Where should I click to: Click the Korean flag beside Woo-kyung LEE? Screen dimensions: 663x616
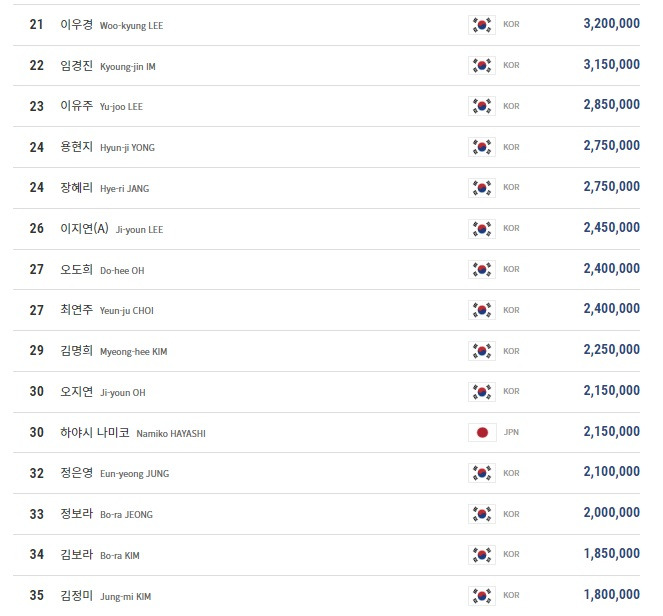(482, 25)
